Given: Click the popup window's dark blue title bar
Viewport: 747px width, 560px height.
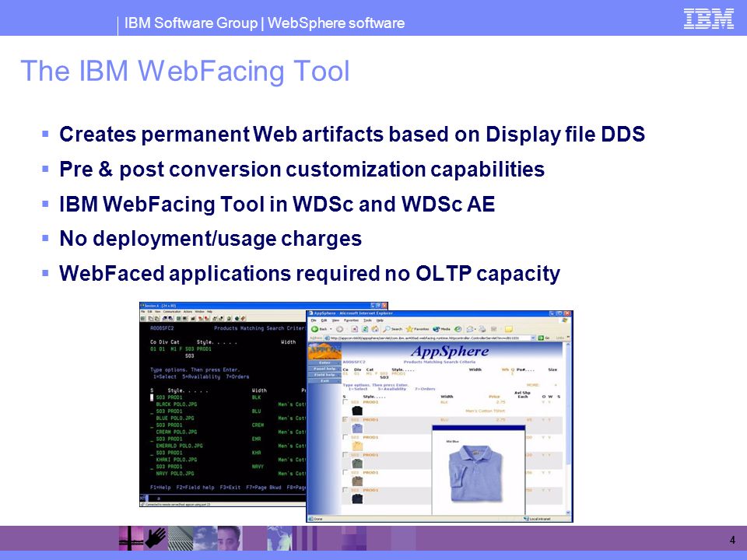Looking at the screenshot, I should tap(478, 428).
